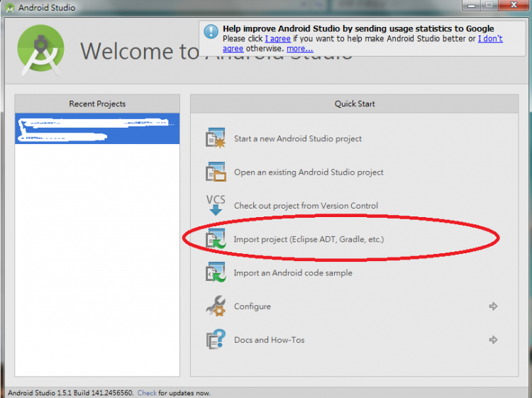Click the Quick Start header

click(x=355, y=104)
